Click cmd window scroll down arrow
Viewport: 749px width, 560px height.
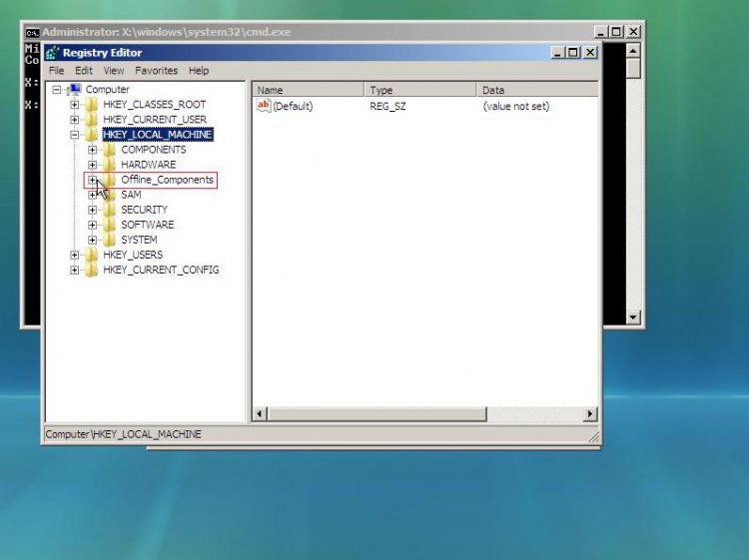pyautogui.click(x=633, y=317)
